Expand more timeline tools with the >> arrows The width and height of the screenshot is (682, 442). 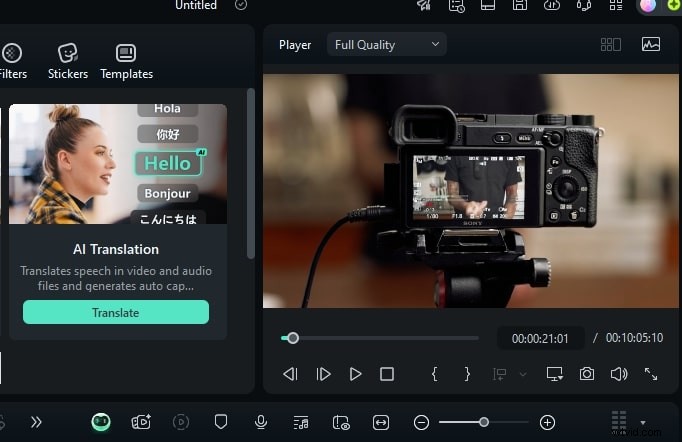point(36,422)
